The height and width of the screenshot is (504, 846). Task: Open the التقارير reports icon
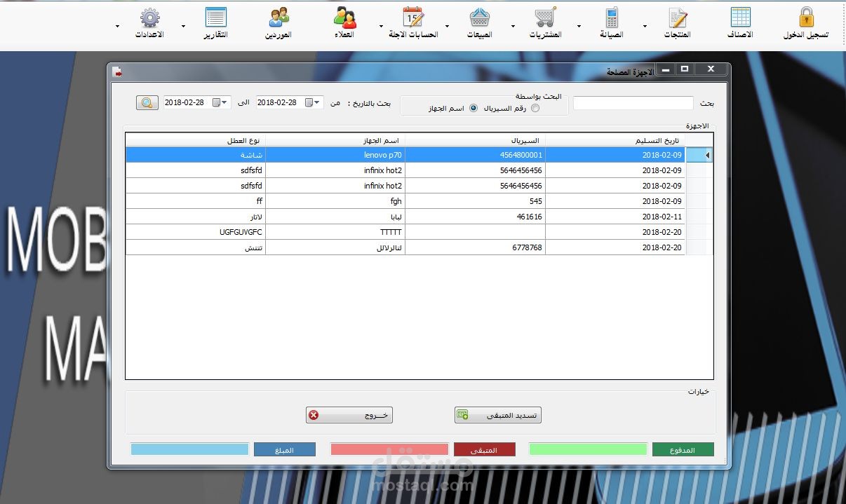(216, 17)
